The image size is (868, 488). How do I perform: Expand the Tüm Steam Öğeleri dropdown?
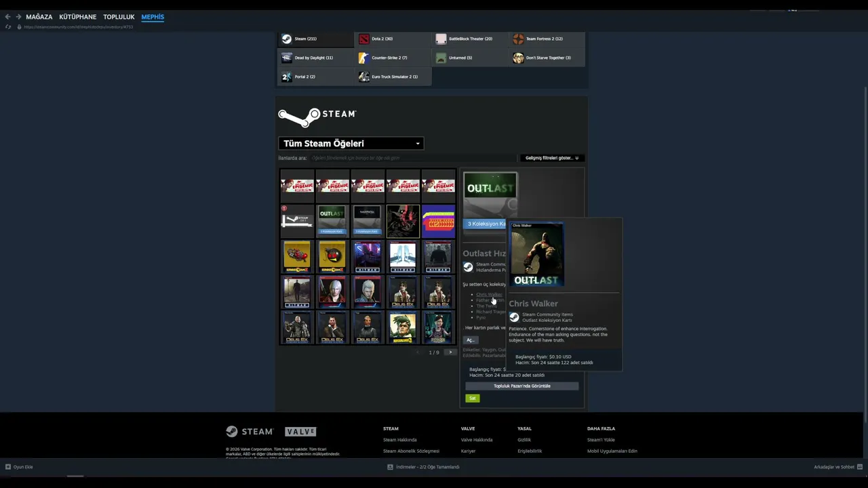(351, 144)
